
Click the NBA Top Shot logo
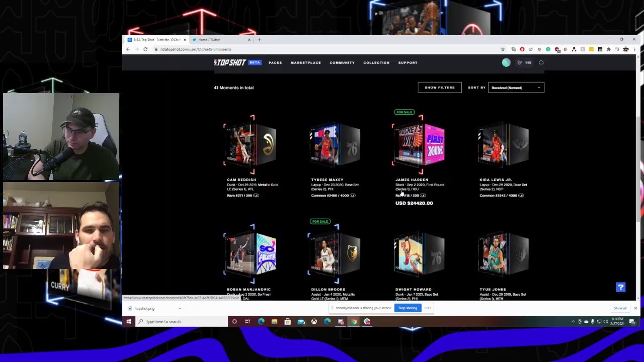coord(230,62)
